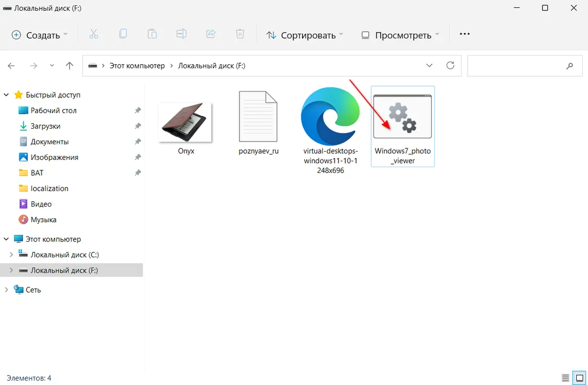Click pin icon next to Документы
The height and width of the screenshot is (385, 588).
[138, 142]
